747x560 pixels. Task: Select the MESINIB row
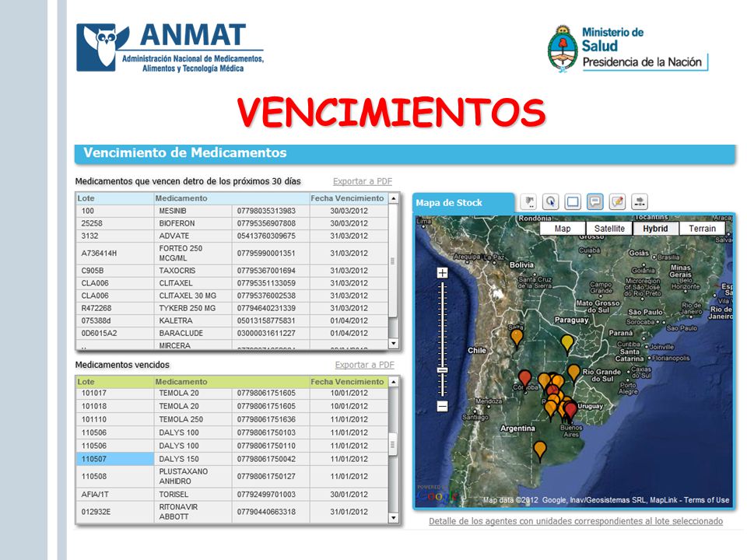(x=232, y=211)
